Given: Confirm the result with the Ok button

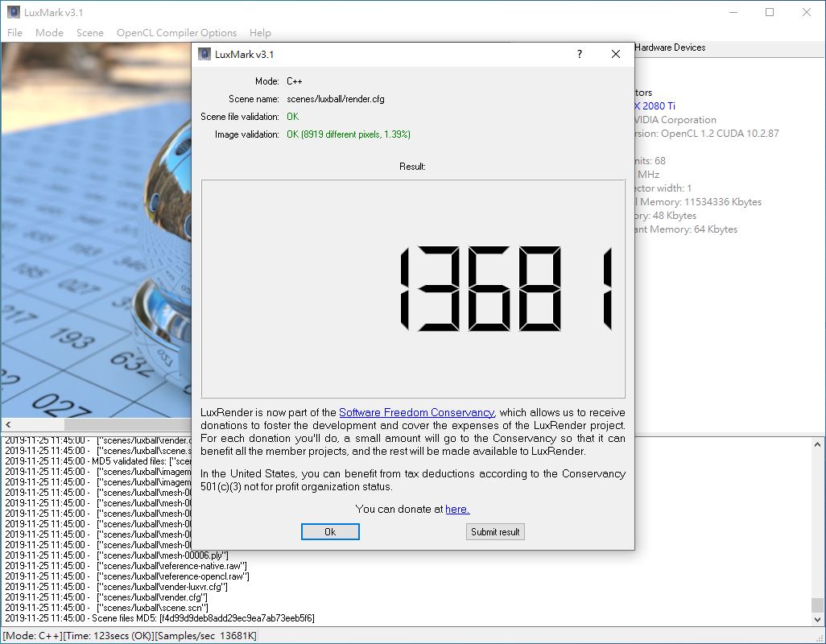Looking at the screenshot, I should [330, 532].
